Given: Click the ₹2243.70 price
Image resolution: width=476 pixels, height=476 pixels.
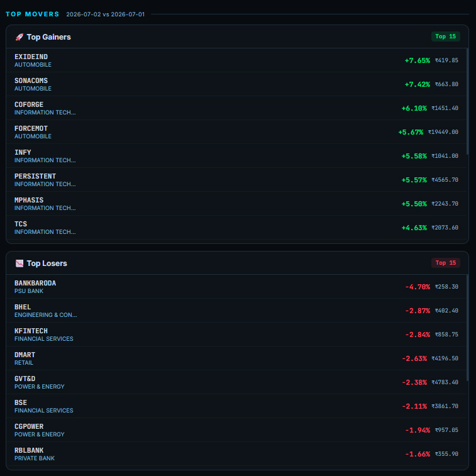Looking at the screenshot, I should tap(445, 203).
